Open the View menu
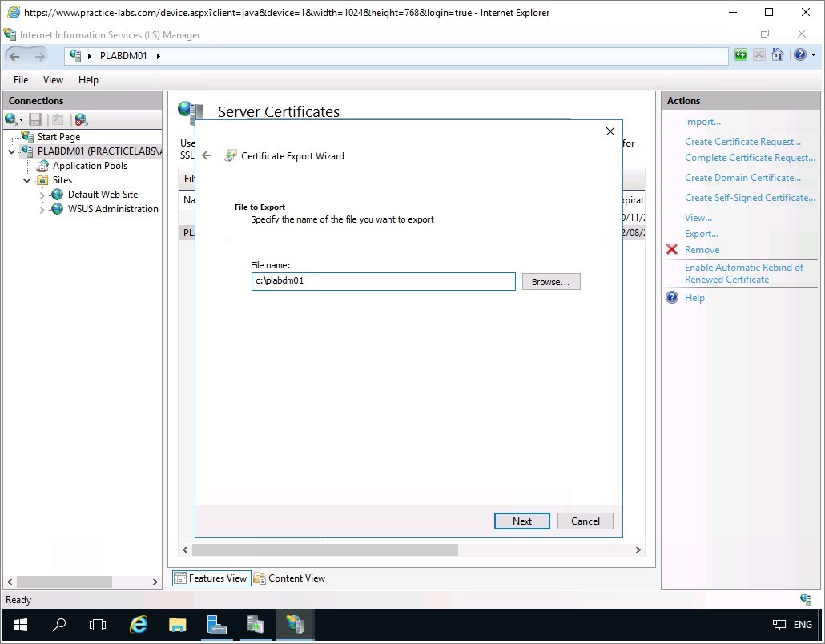The height and width of the screenshot is (644, 825). [53, 80]
